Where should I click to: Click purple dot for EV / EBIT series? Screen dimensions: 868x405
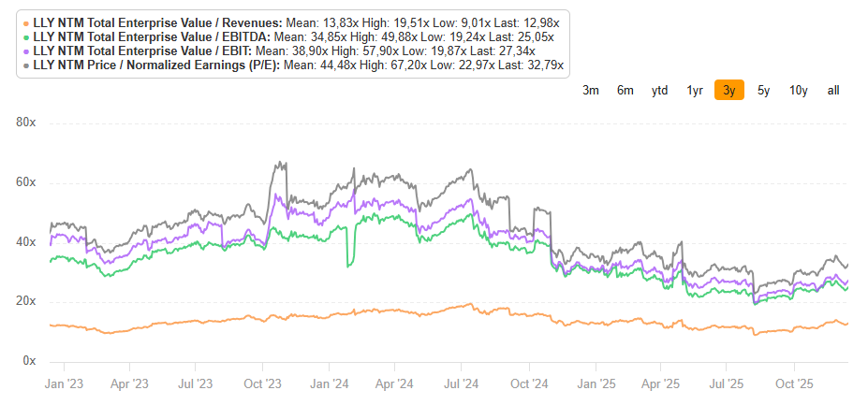(26, 51)
